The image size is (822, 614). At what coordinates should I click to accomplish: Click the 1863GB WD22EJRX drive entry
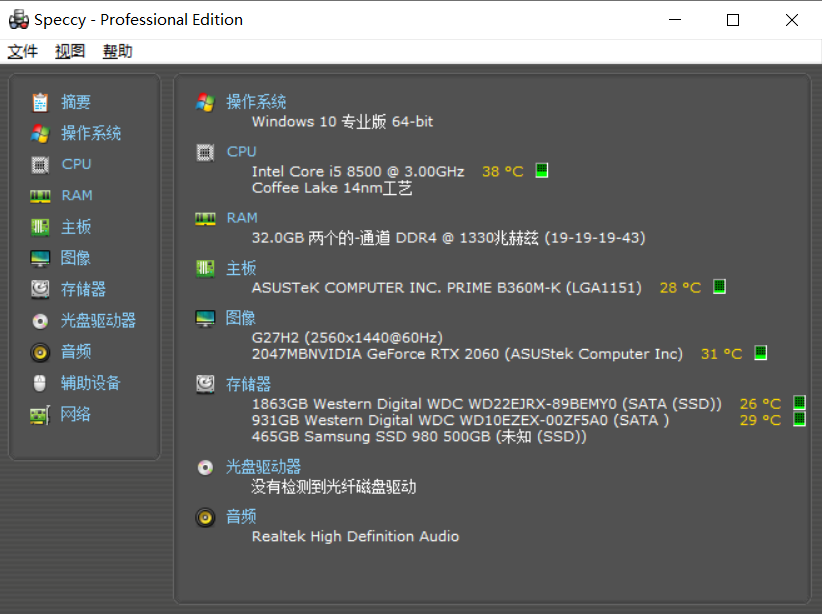point(486,404)
